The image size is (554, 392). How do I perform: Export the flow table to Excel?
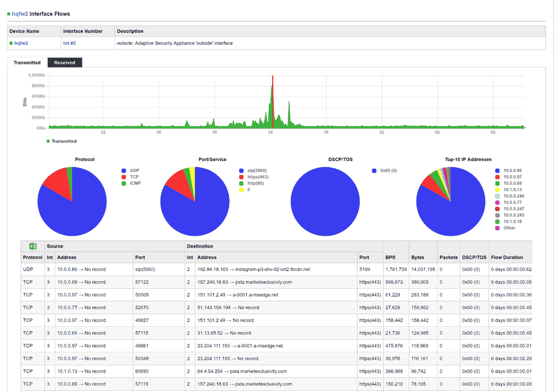[33, 246]
